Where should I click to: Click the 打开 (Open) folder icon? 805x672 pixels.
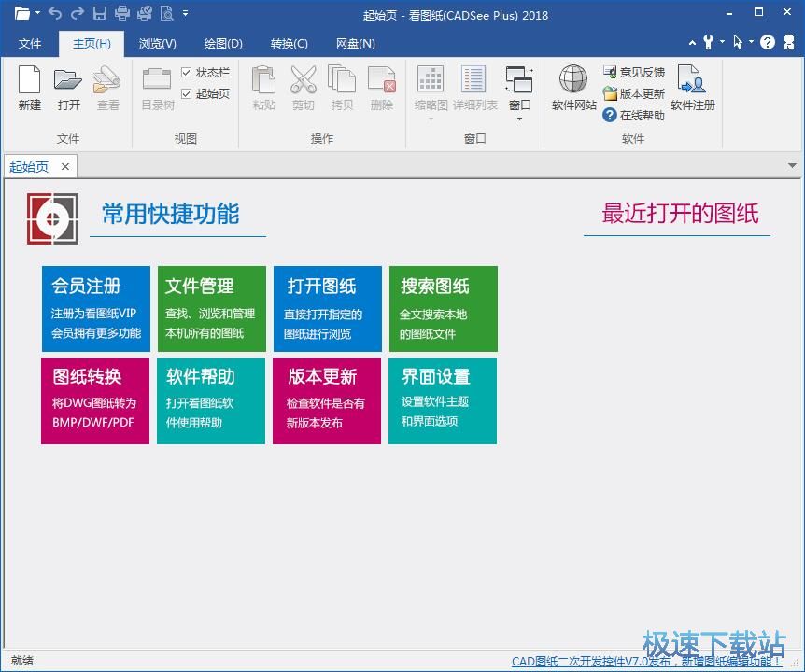pyautogui.click(x=68, y=81)
